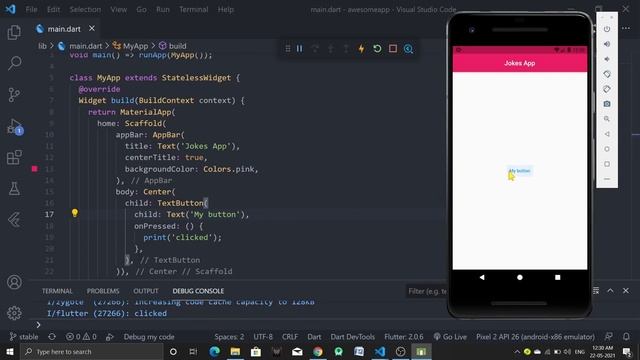The height and width of the screenshot is (360, 640).
Task: Click the Windows Start button
Action: [x=10, y=351]
